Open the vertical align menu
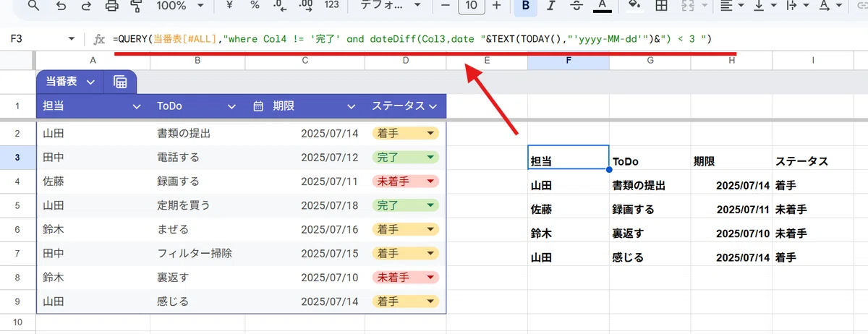 point(764,6)
